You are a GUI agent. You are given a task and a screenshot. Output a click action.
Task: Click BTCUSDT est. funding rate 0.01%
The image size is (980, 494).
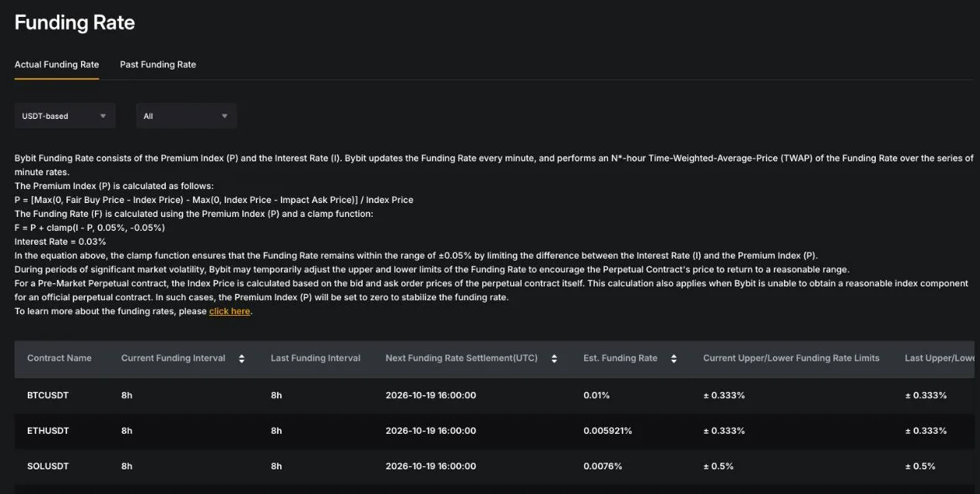click(x=596, y=395)
